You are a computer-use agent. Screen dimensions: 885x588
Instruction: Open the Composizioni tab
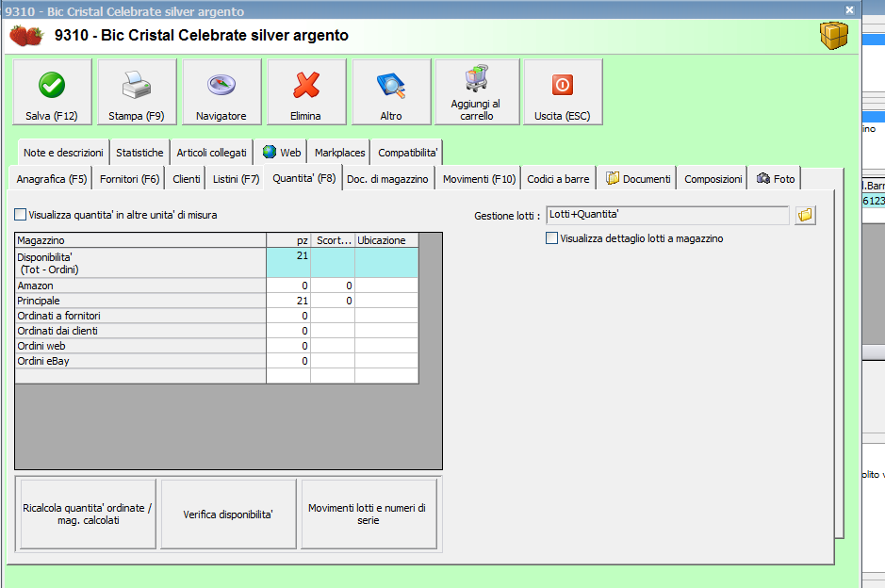[x=713, y=179]
